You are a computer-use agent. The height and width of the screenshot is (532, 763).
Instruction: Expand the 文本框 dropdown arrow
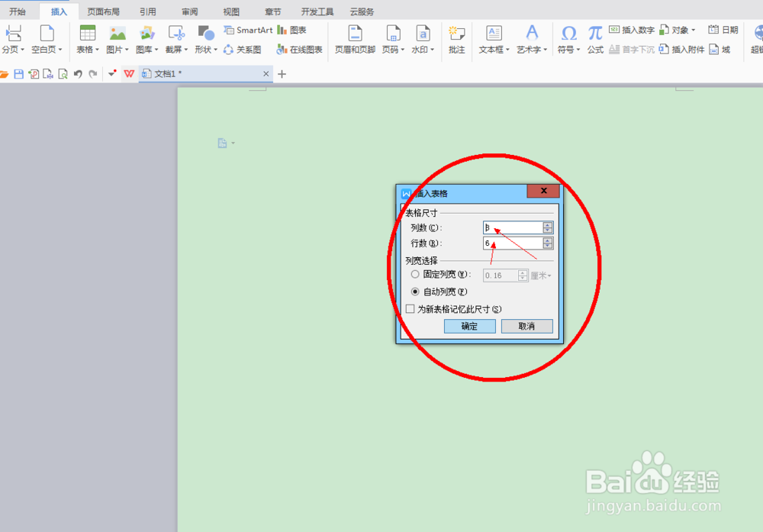tap(507, 50)
